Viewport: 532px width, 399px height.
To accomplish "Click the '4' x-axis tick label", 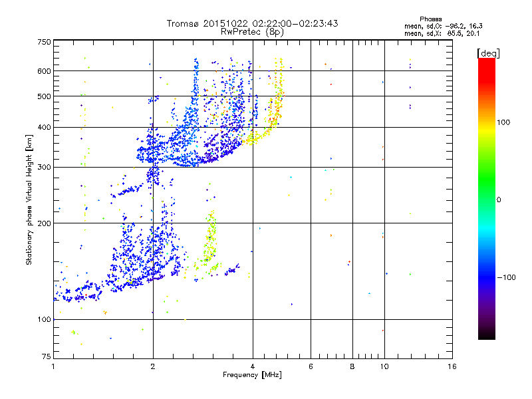I will coord(253,366).
